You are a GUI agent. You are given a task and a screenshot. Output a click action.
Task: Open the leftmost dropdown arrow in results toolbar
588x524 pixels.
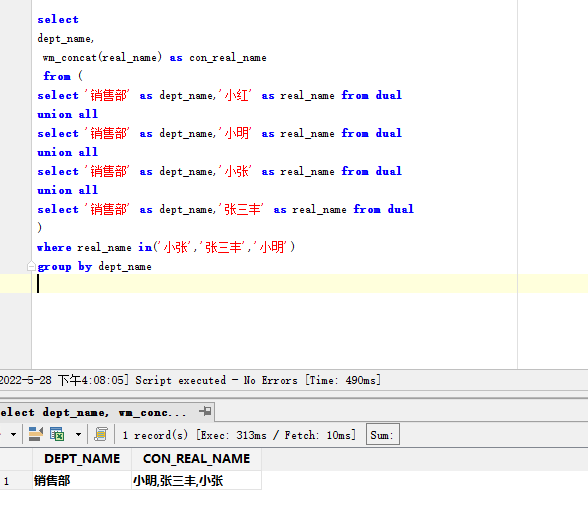(x=13, y=435)
